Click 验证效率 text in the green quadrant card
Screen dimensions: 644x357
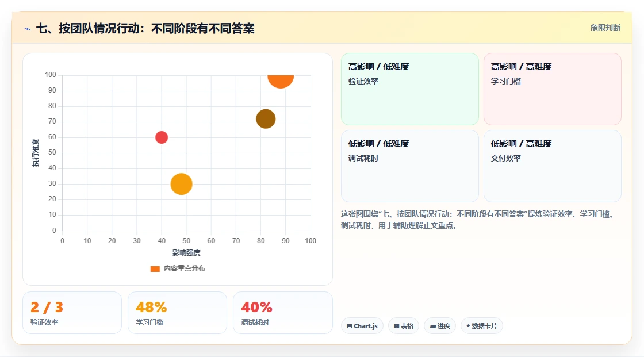pyautogui.click(x=363, y=81)
